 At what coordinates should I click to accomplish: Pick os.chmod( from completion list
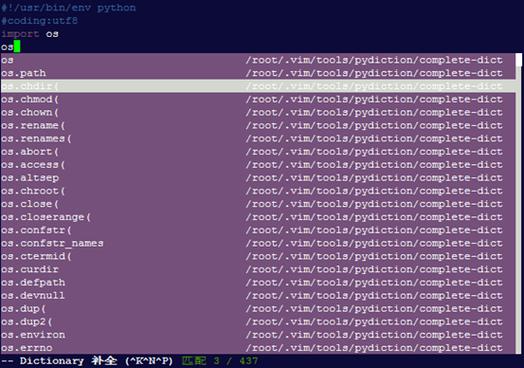point(258,99)
